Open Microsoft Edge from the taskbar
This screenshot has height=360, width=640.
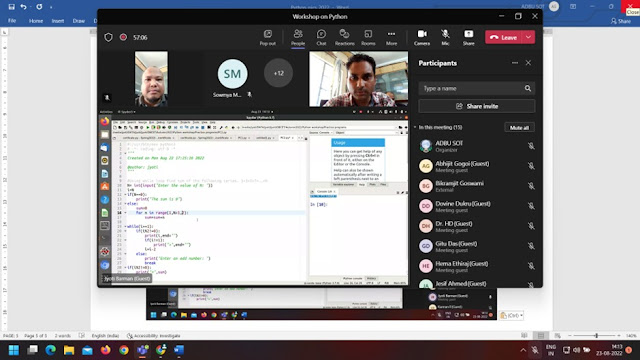[51, 350]
